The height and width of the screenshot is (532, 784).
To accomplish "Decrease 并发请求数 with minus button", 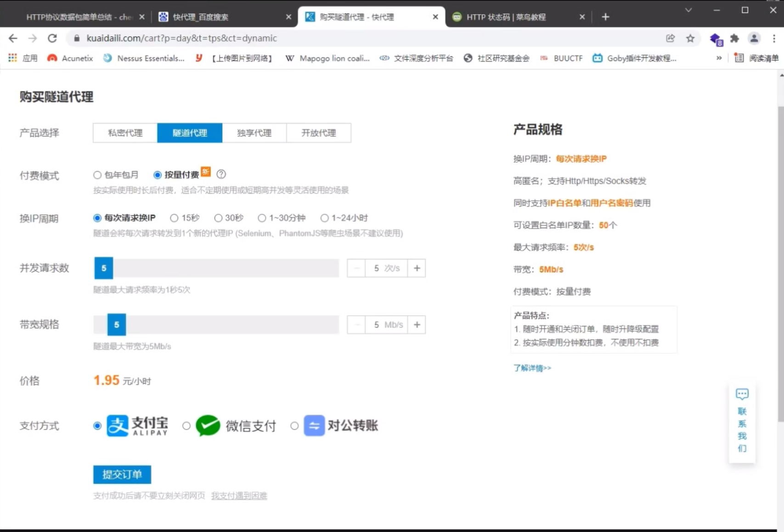I will coord(356,268).
